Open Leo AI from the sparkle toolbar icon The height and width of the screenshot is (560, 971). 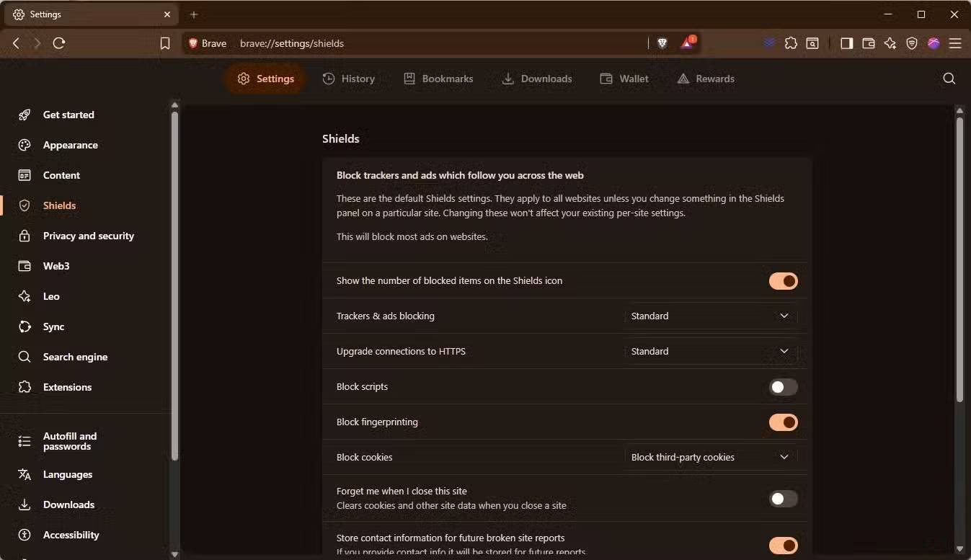tap(891, 43)
